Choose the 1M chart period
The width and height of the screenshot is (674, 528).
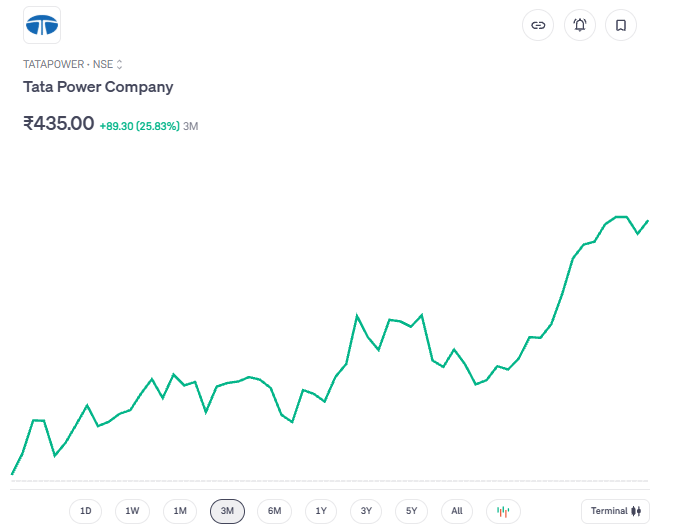pyautogui.click(x=180, y=511)
